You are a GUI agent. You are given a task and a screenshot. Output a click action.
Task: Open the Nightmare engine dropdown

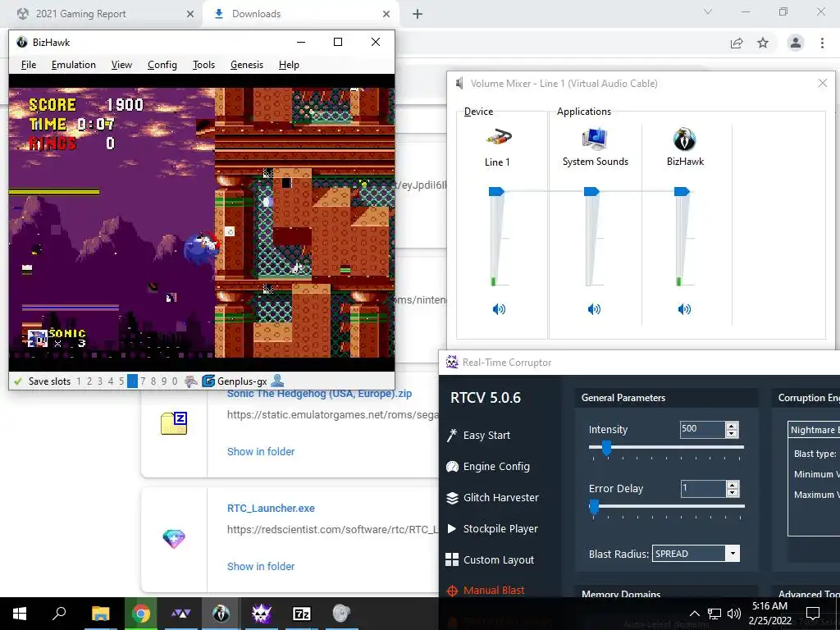[x=814, y=430]
